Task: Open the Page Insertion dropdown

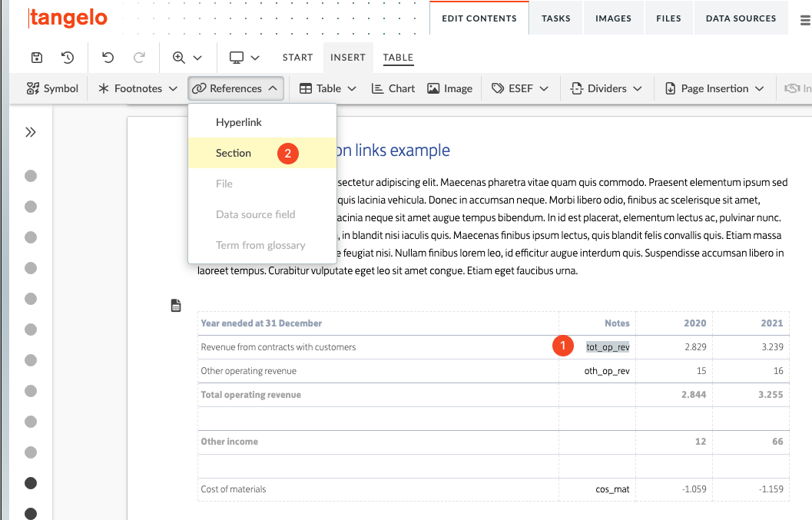Action: click(x=714, y=88)
